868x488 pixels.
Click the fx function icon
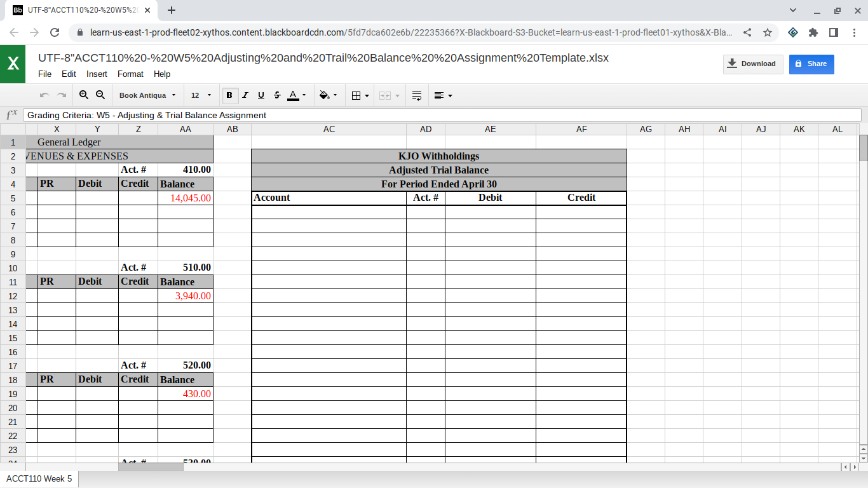click(11, 115)
